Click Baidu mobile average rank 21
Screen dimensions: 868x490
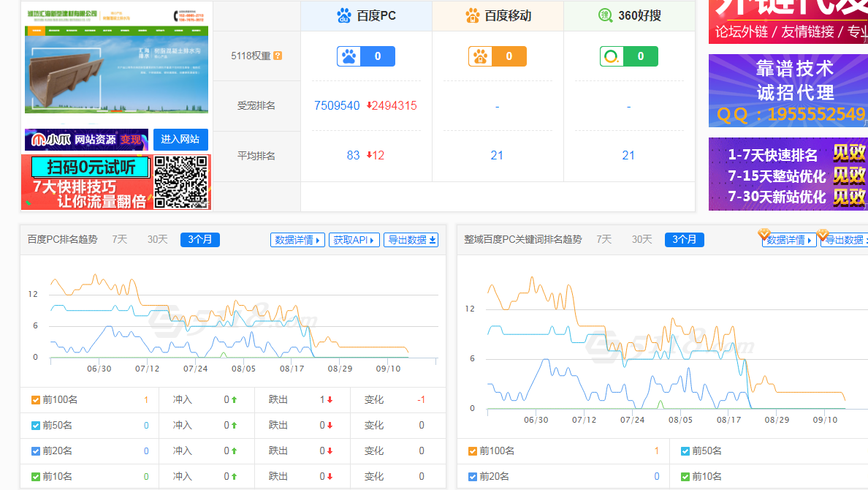[497, 155]
